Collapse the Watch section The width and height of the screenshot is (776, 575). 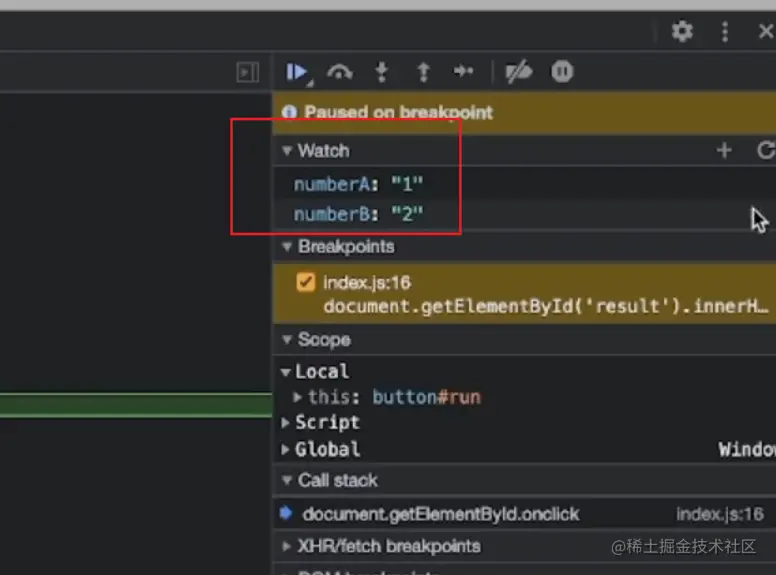pos(287,150)
